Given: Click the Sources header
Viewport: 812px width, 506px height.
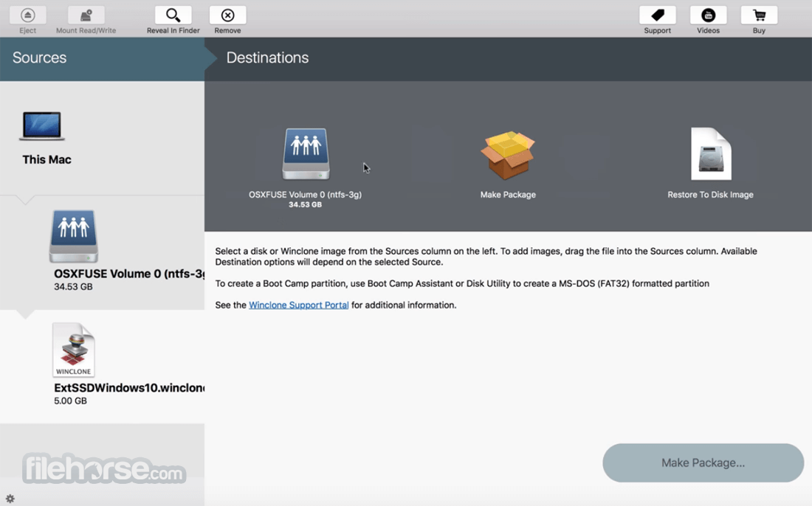Looking at the screenshot, I should pyautogui.click(x=39, y=58).
